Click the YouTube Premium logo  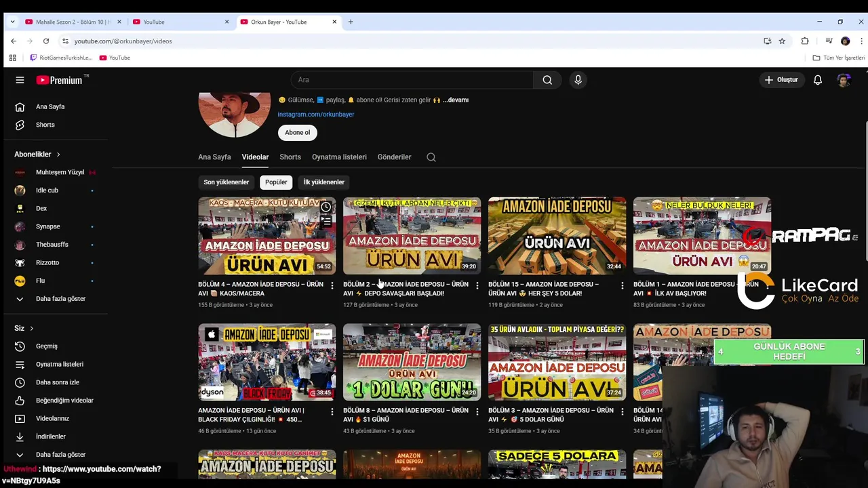(x=59, y=80)
